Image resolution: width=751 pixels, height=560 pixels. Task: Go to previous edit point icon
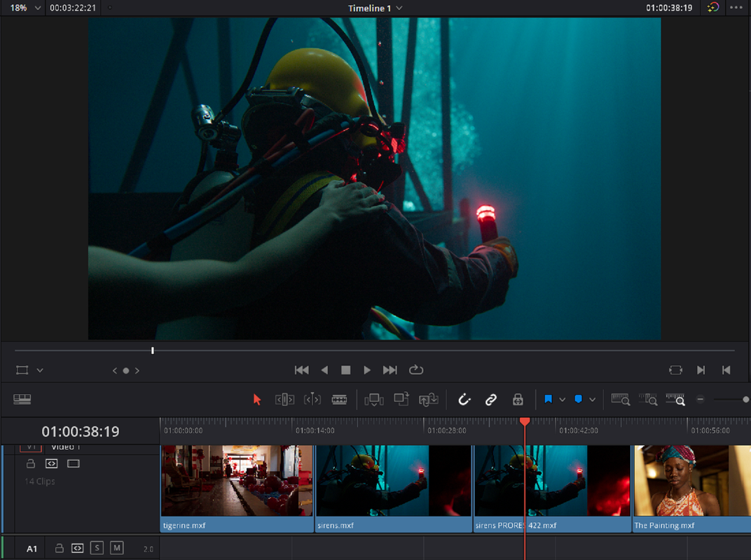pos(726,370)
